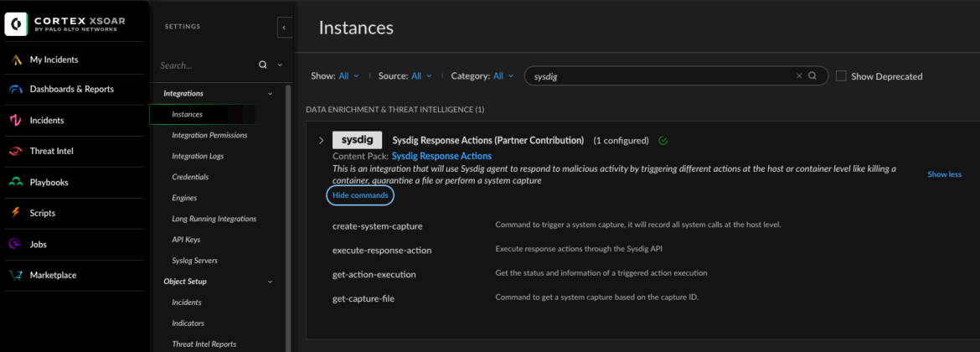The height and width of the screenshot is (352, 980).
Task: Click the create-system-capture command
Action: coord(378,225)
